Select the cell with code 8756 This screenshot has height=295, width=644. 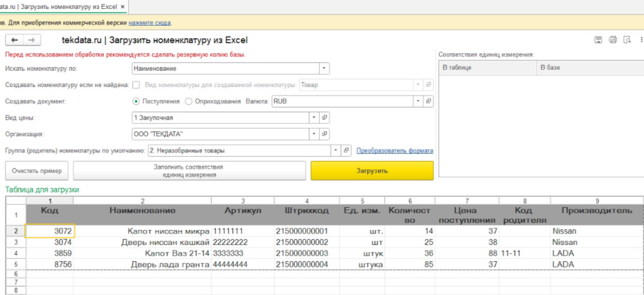(x=50, y=264)
